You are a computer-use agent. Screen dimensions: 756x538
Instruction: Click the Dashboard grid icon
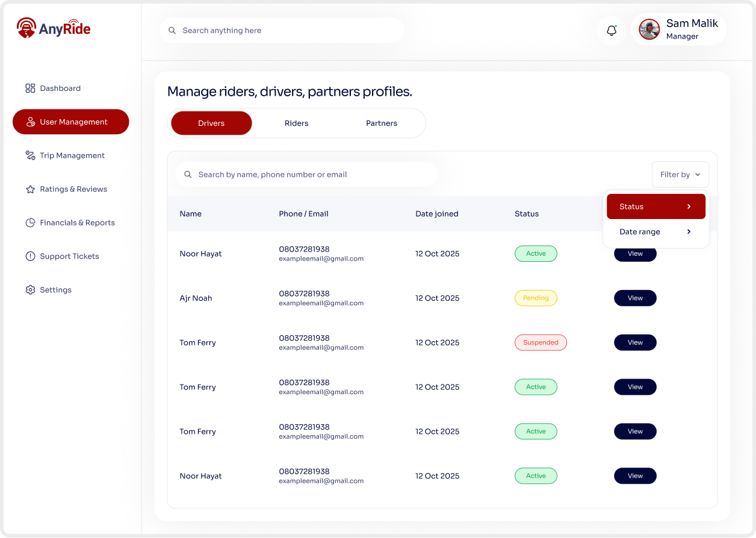pos(30,88)
